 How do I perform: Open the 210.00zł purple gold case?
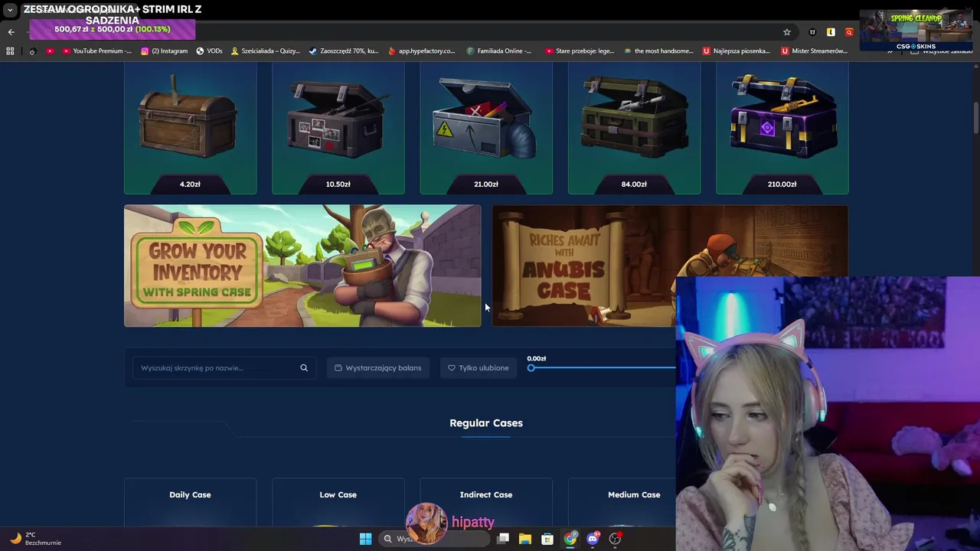[782, 128]
